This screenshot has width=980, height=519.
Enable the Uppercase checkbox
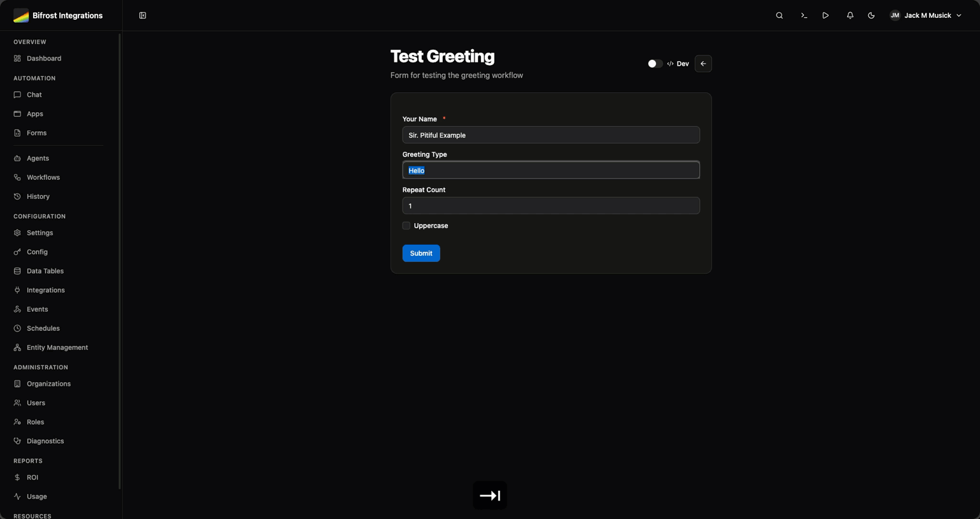[x=406, y=226]
